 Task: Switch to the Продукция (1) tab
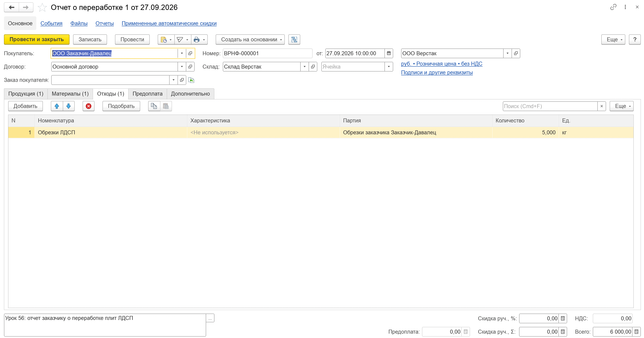pos(26,94)
